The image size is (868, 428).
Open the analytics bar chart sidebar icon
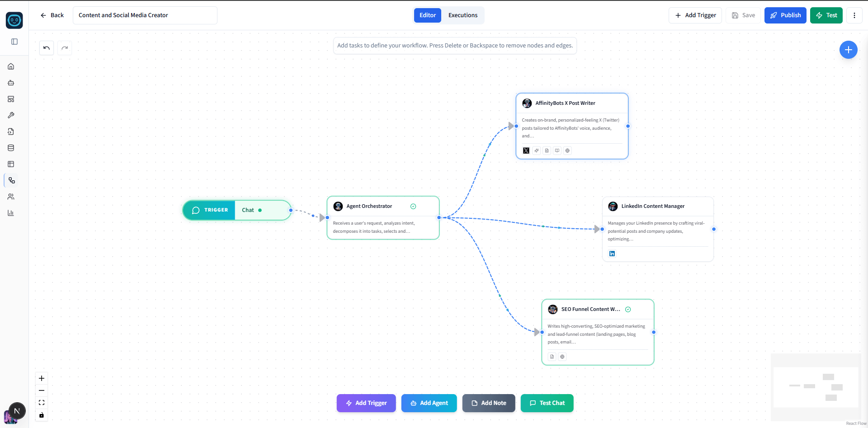pyautogui.click(x=11, y=213)
